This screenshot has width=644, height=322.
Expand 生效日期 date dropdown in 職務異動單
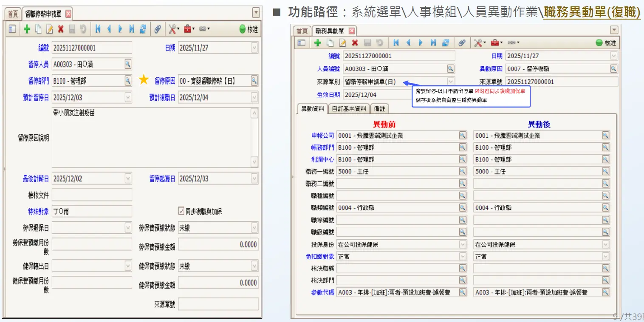click(450, 94)
